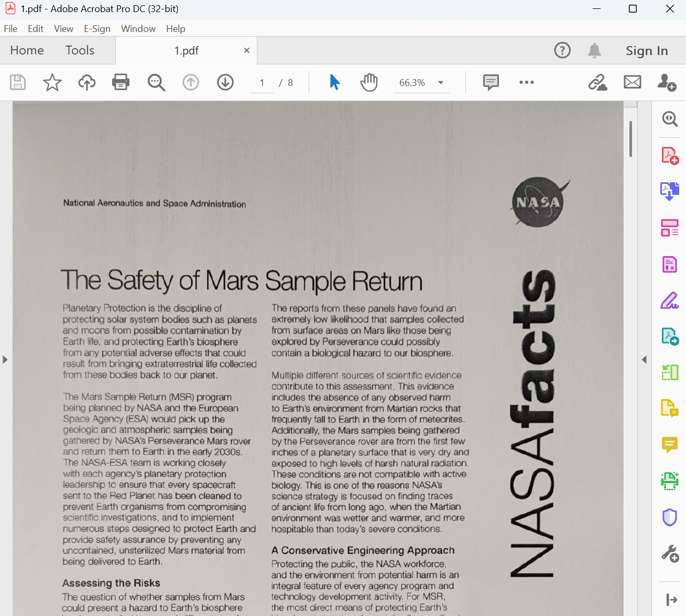Open the View menu
Image resolution: width=686 pixels, height=616 pixels.
(63, 29)
